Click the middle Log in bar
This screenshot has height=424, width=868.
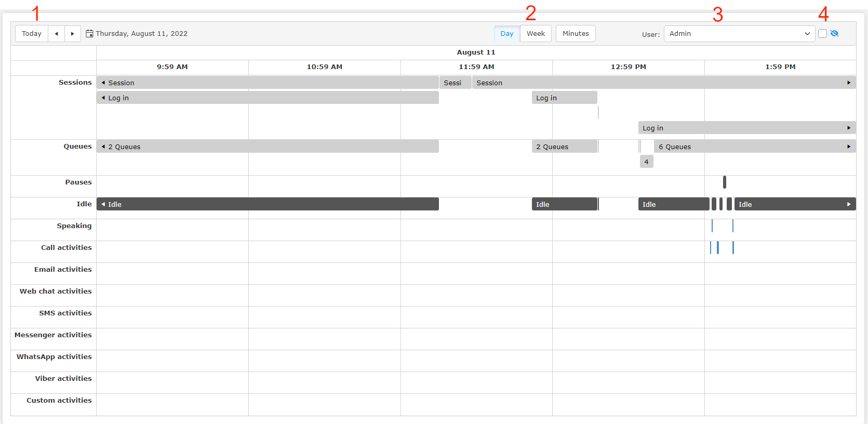click(564, 98)
